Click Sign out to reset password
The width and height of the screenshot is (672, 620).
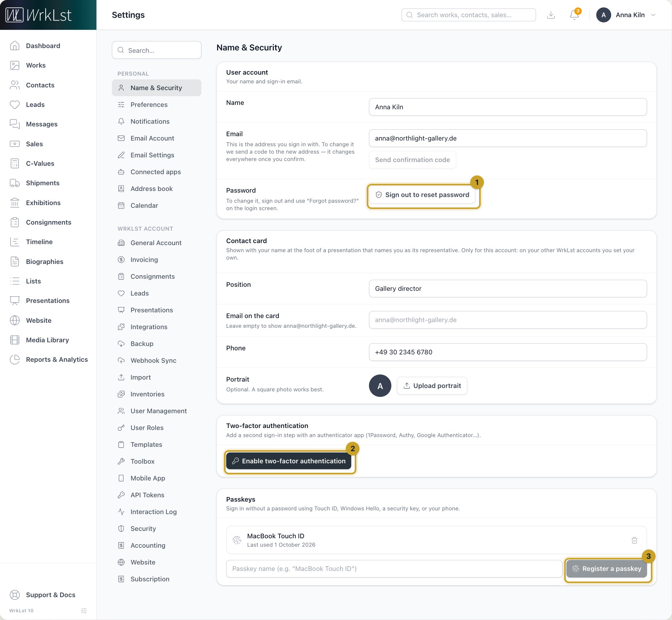(422, 195)
